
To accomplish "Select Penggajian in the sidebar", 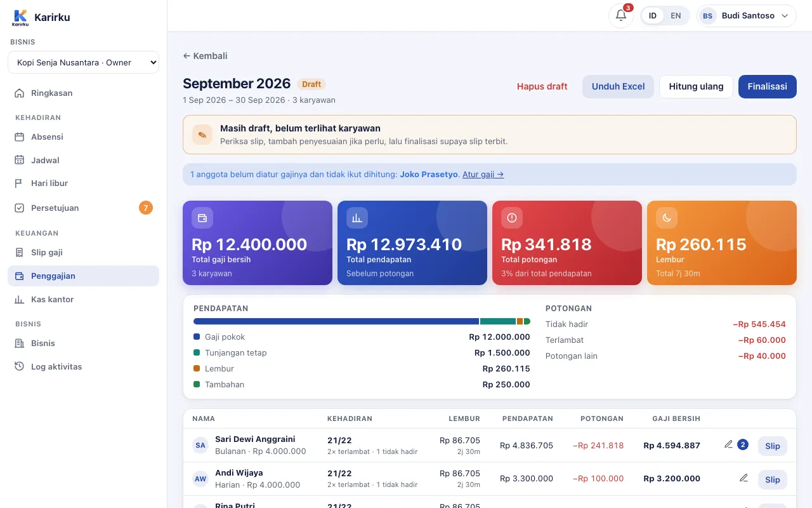I will click(x=83, y=276).
